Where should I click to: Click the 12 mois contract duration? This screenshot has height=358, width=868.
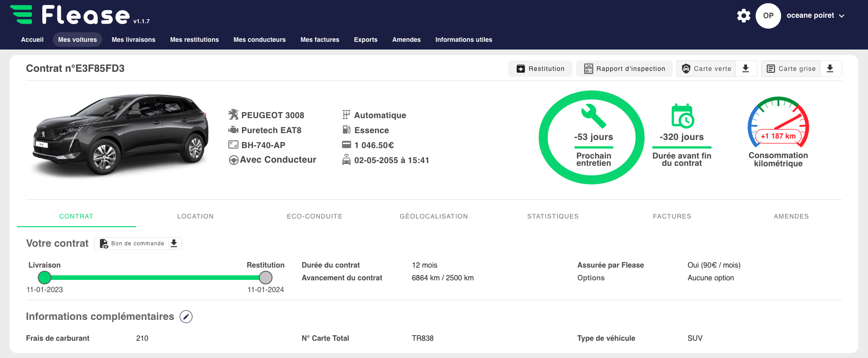(x=424, y=265)
